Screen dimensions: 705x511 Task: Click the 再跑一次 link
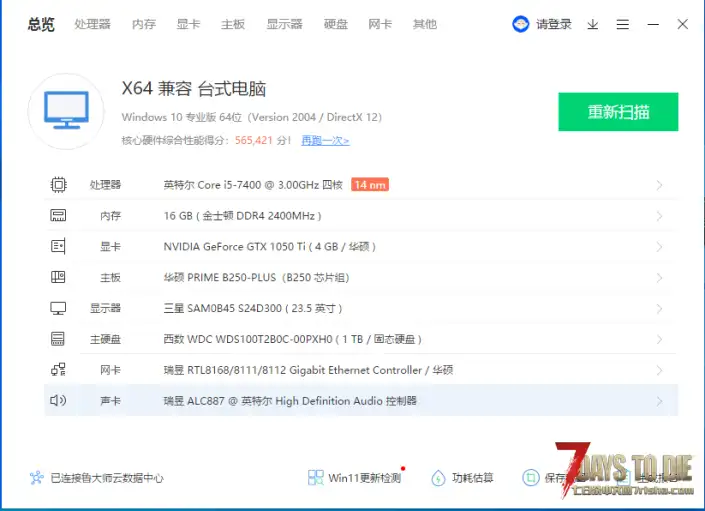(325, 141)
